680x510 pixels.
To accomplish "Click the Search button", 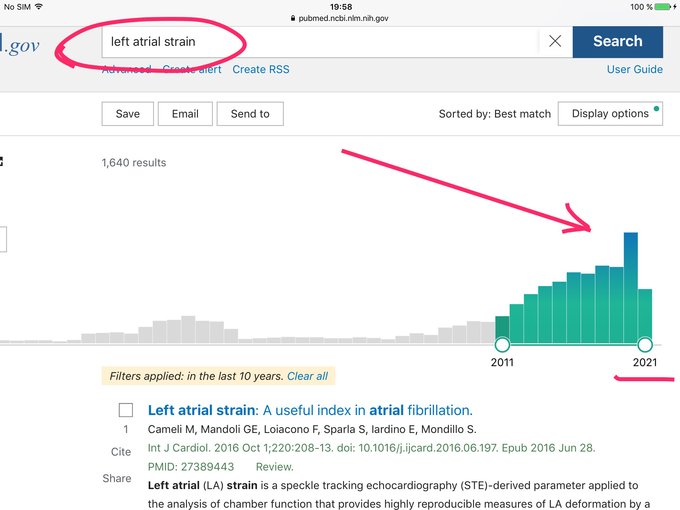I will pyautogui.click(x=618, y=42).
